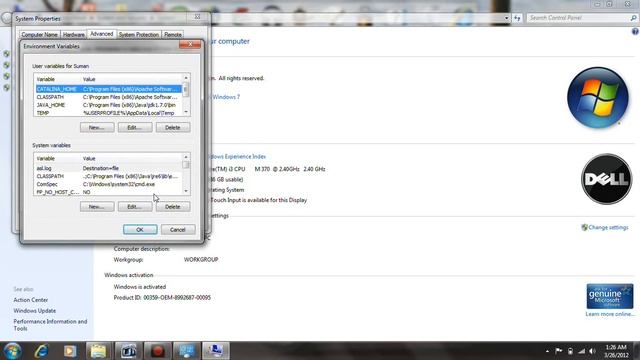Open the Remote tab
Image resolution: width=640 pixels, height=360 pixels.
pos(173,35)
